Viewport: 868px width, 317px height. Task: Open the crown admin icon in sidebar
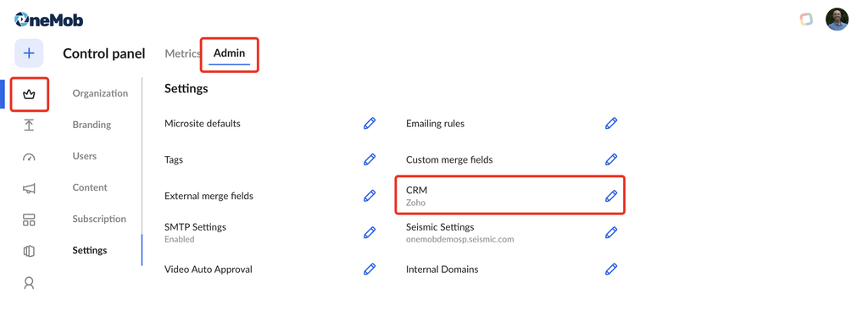29,95
